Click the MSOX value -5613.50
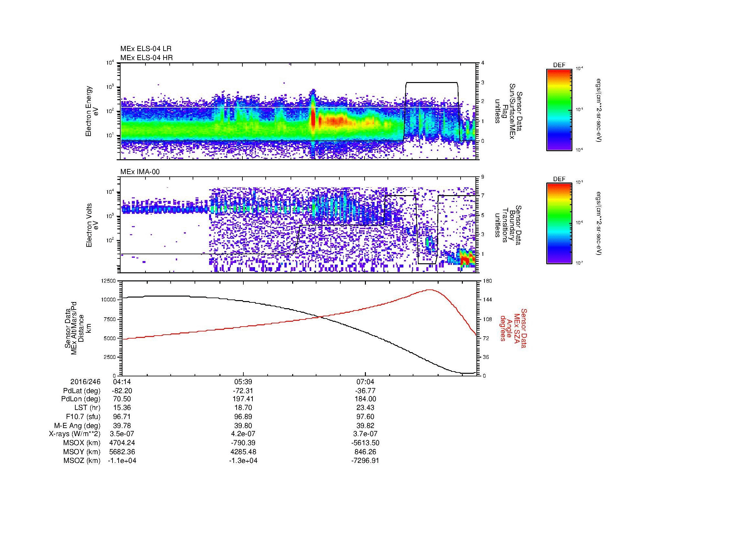 [x=365, y=443]
